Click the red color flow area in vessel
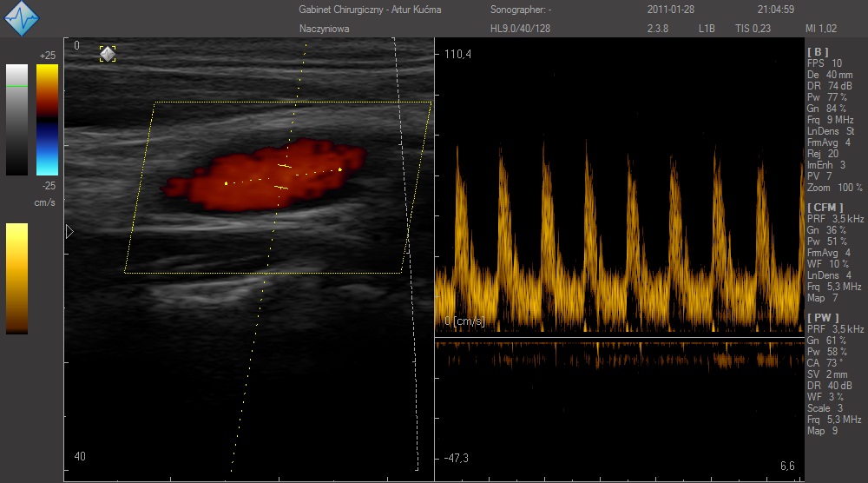Viewport: 868px width, 483px height. tap(265, 175)
